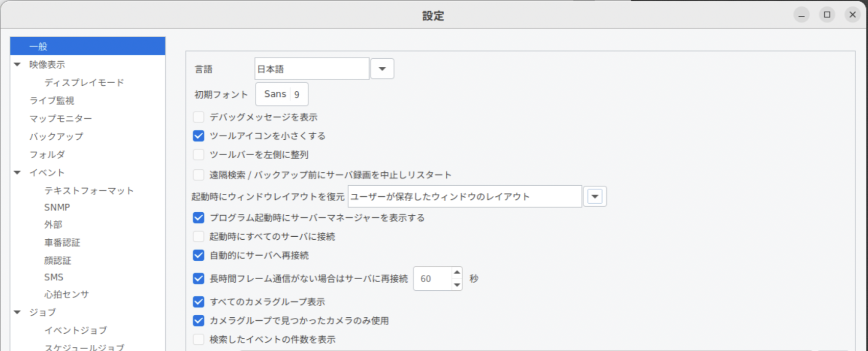Uncheck すべてのカメラグループ表示 option
Image resolution: width=868 pixels, height=351 pixels.
(x=199, y=302)
